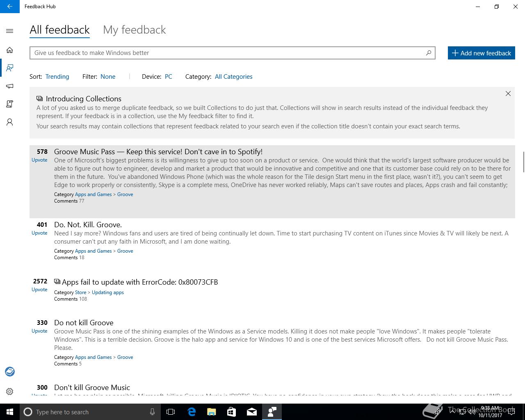Open the Announcements megaphone icon
Screen dimensions: 525x420
tap(10, 86)
